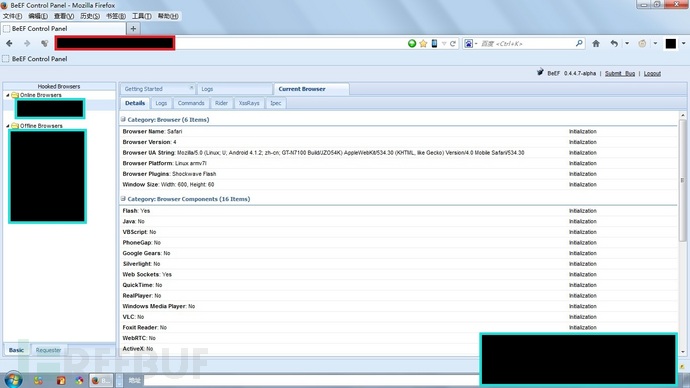690x388 pixels.
Task: Click the Logout link
Action: tap(652, 73)
